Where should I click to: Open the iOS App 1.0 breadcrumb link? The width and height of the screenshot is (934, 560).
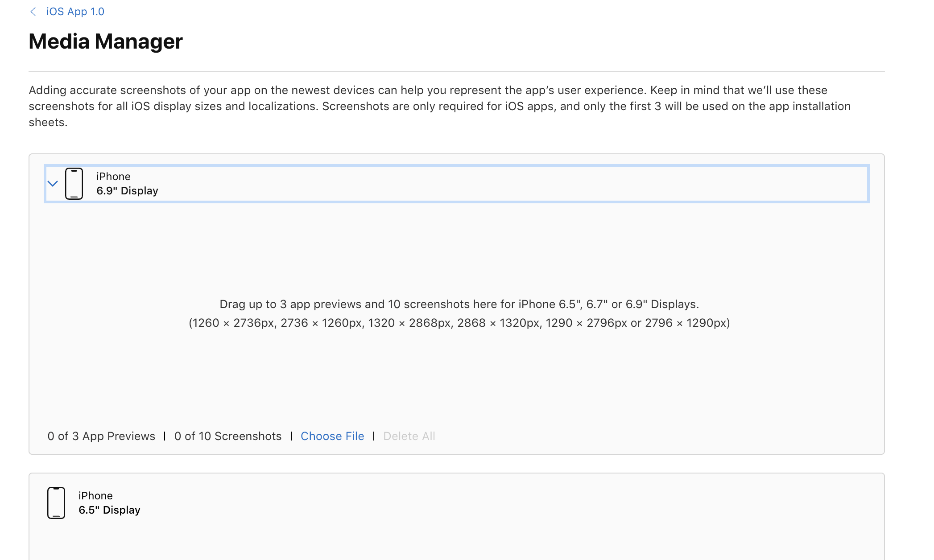tap(75, 12)
